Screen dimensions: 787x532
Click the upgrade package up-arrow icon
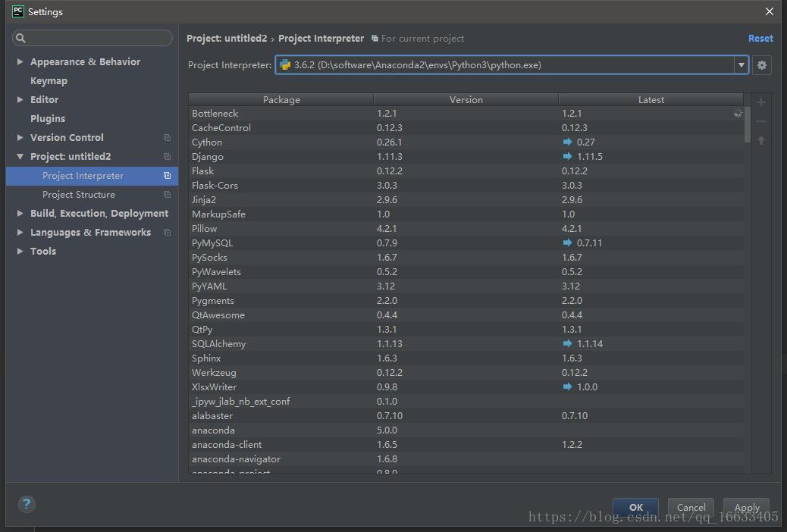[761, 140]
